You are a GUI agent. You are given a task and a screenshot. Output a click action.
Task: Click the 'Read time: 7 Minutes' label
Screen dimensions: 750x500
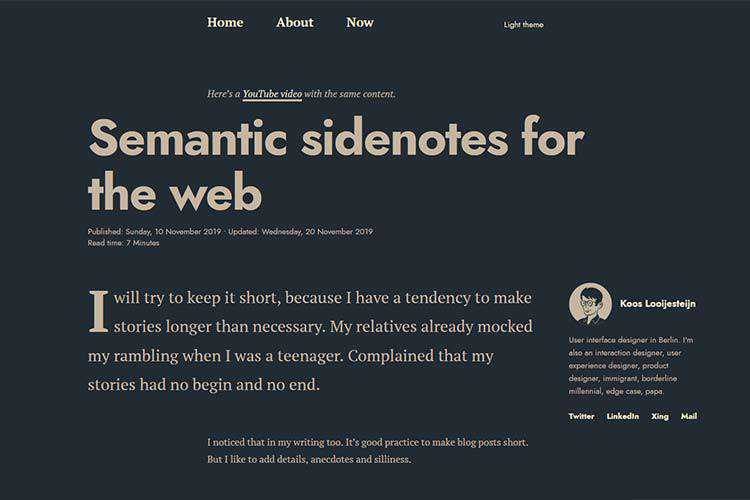(x=123, y=243)
